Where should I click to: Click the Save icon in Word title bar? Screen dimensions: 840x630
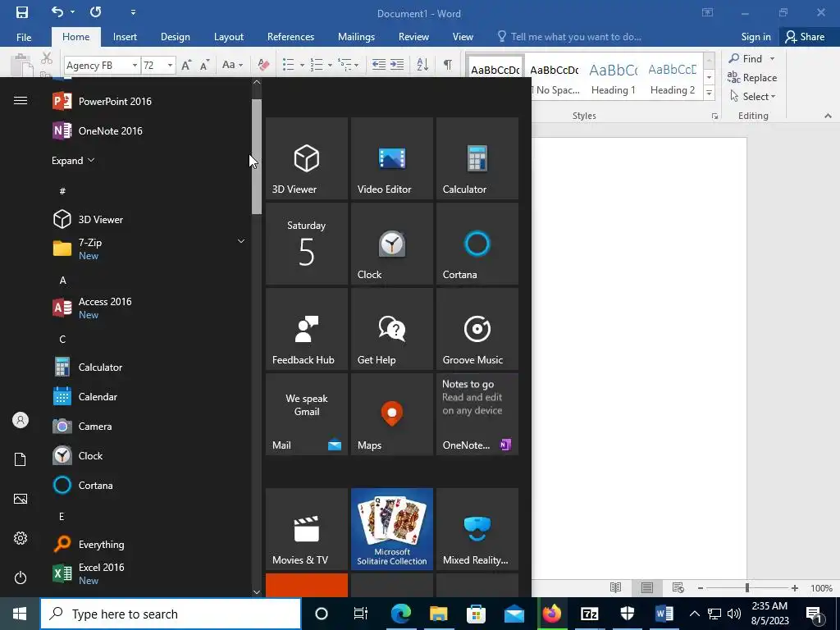(22, 12)
